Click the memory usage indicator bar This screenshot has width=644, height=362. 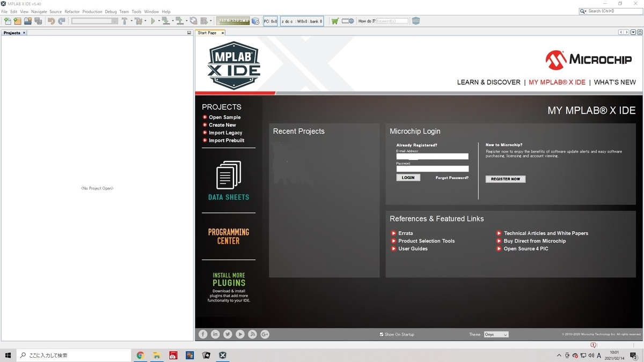233,21
